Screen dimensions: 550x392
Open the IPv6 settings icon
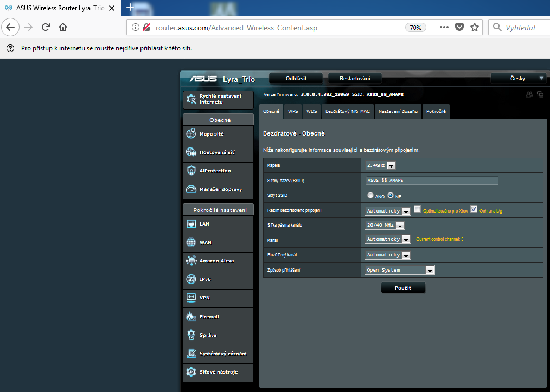point(191,279)
